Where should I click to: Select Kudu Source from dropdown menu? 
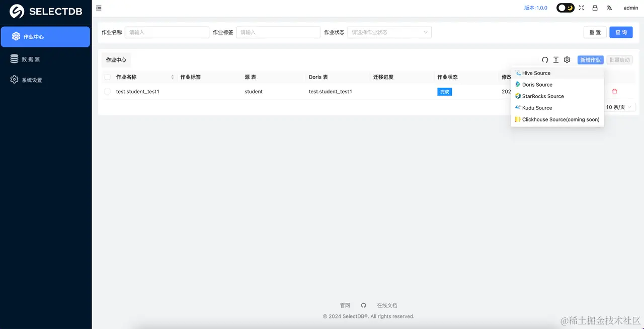click(557, 108)
